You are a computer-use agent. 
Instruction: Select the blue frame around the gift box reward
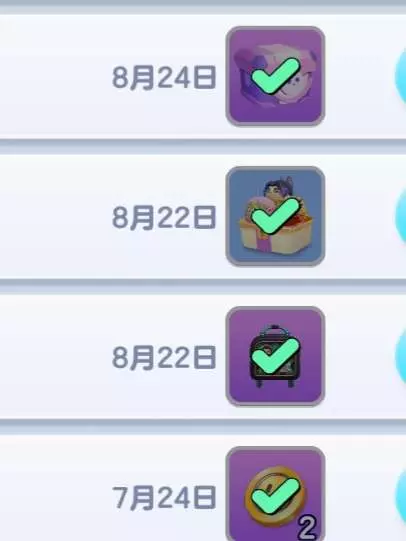[275, 216]
